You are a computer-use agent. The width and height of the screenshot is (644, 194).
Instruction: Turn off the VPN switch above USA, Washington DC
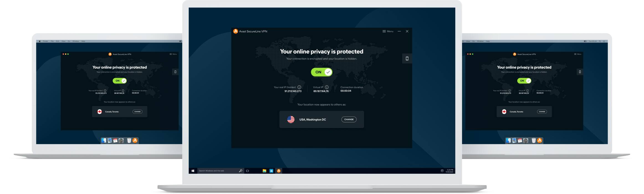(x=321, y=72)
